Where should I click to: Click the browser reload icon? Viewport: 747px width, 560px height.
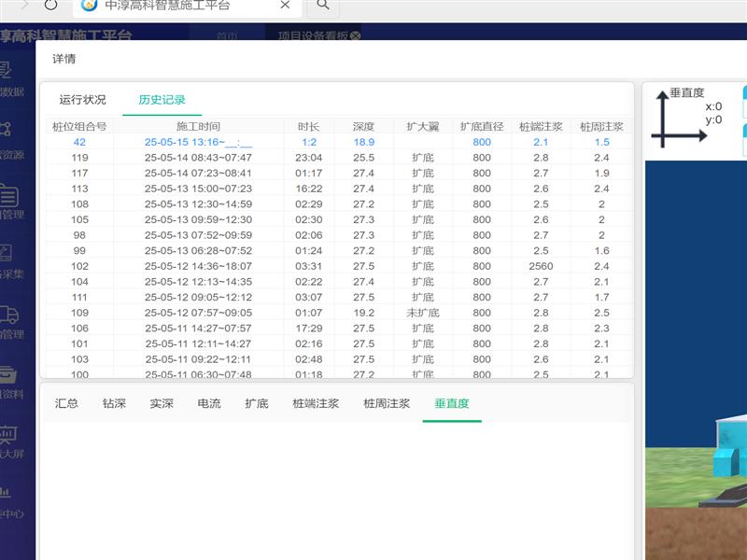(x=50, y=6)
